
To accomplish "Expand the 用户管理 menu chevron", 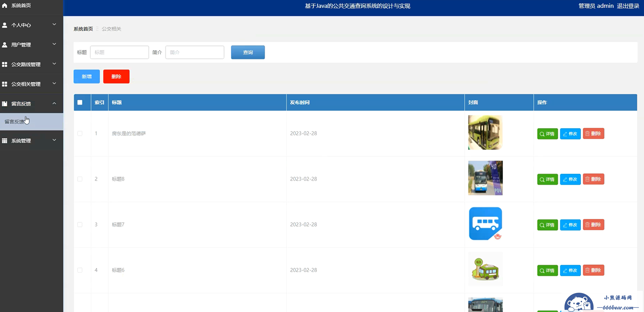I will tap(54, 44).
